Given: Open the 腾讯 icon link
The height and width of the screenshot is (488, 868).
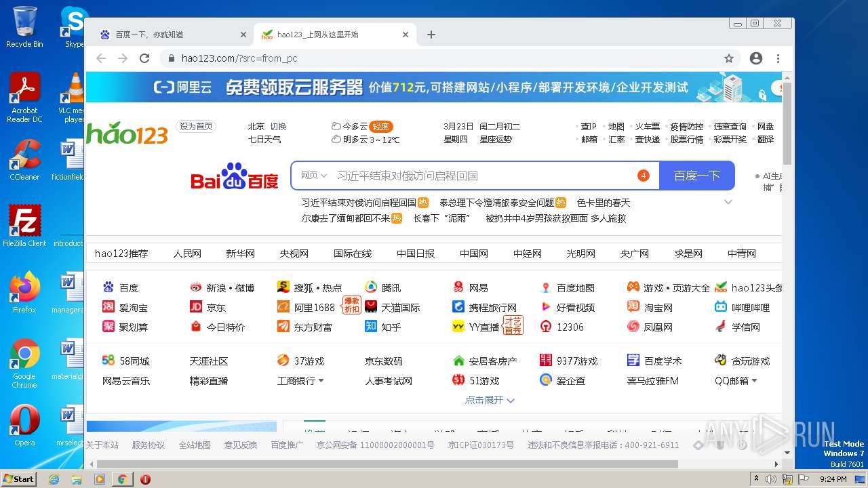Looking at the screenshot, I should [371, 287].
